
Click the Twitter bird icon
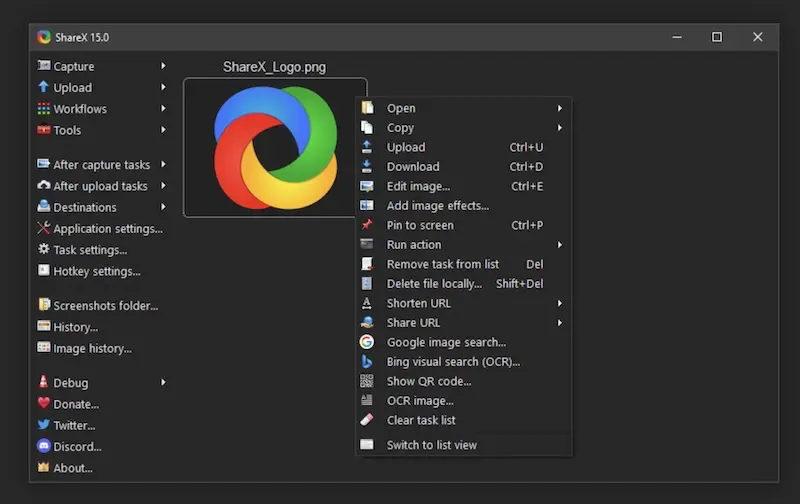coord(44,424)
